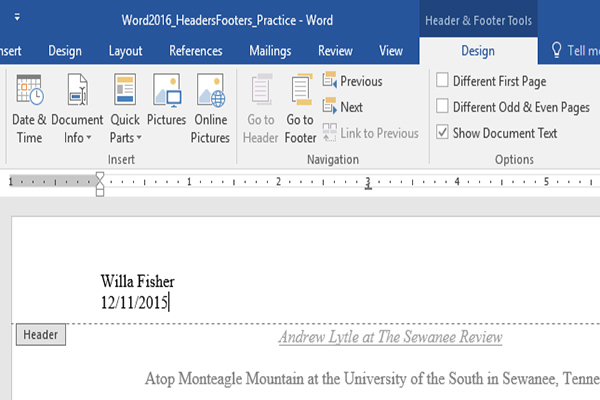Click the lightbulb Tell me icon

point(556,50)
